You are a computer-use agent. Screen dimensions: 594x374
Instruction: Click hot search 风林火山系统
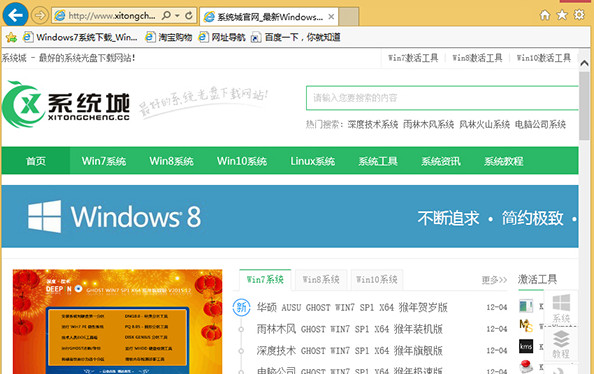[x=485, y=124]
